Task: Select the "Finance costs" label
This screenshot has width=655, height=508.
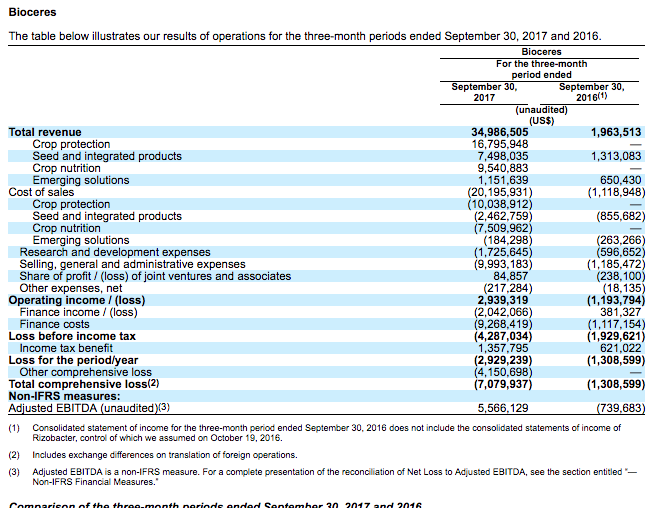Action: [54, 324]
